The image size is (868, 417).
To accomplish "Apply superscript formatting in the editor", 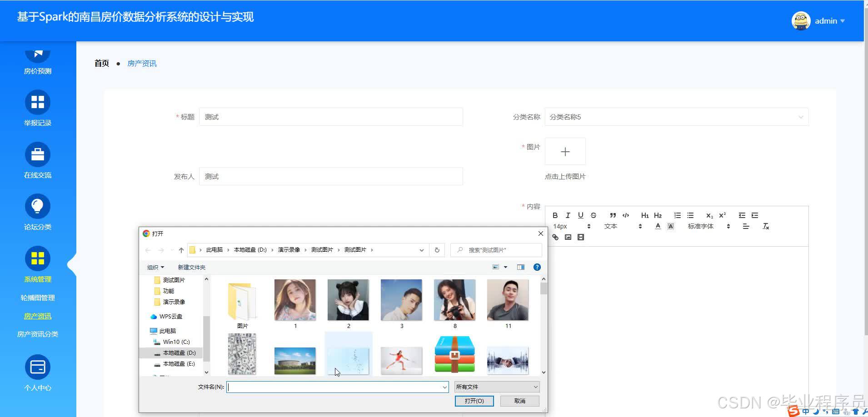I will pyautogui.click(x=722, y=215).
